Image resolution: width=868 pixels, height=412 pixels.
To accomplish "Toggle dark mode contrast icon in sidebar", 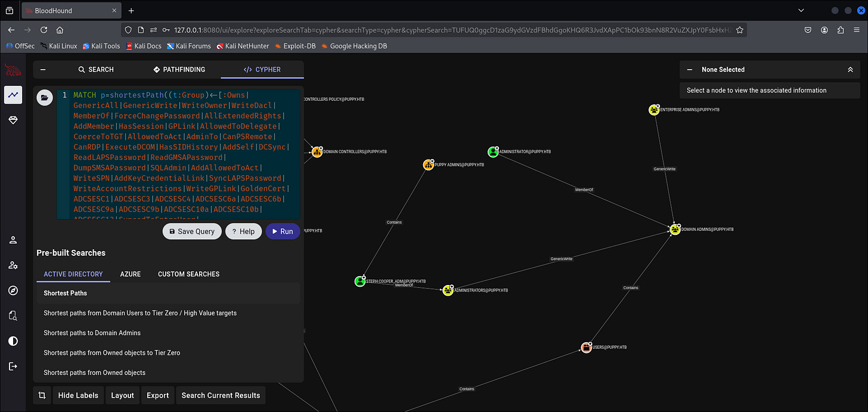I will [x=13, y=341].
